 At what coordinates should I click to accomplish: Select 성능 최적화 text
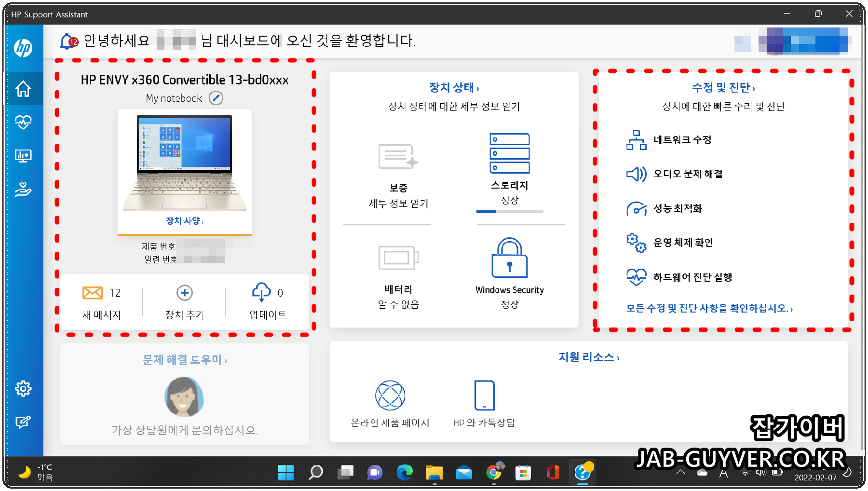(x=678, y=208)
